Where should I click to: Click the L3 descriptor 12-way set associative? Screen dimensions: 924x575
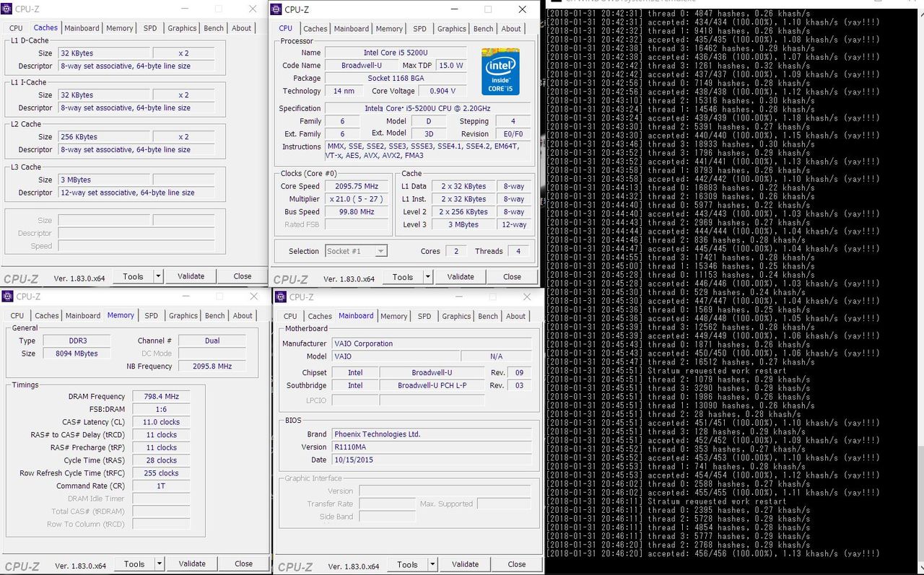pos(136,193)
